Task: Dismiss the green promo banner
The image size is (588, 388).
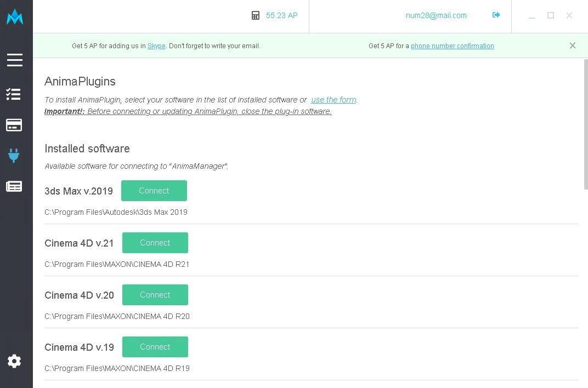Action: pos(572,45)
